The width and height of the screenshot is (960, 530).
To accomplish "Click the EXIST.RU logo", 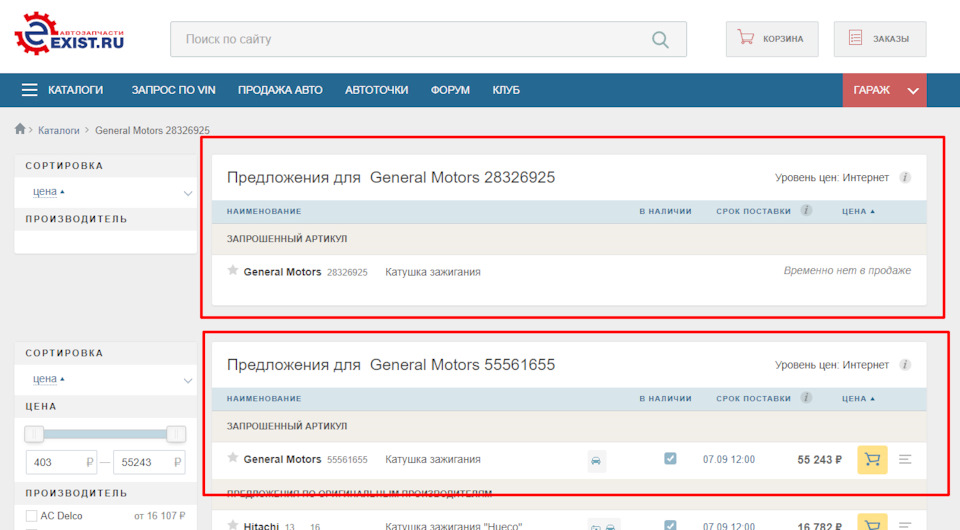I will coord(69,34).
